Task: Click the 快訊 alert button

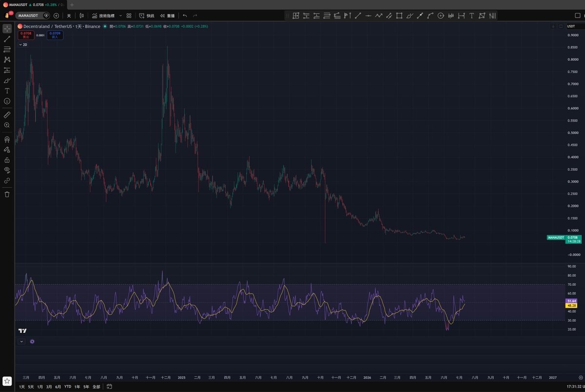Action: pyautogui.click(x=146, y=16)
